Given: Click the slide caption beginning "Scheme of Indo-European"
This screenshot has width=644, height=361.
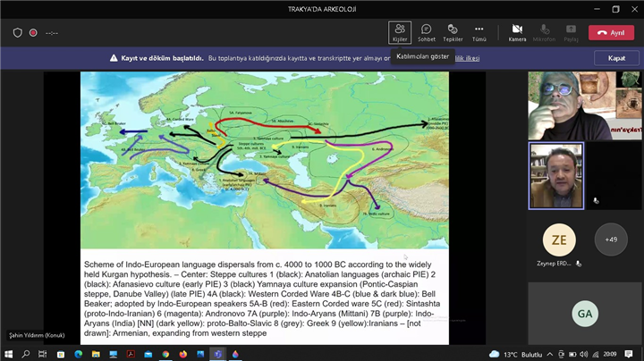Looking at the screenshot, I should tap(262, 298).
